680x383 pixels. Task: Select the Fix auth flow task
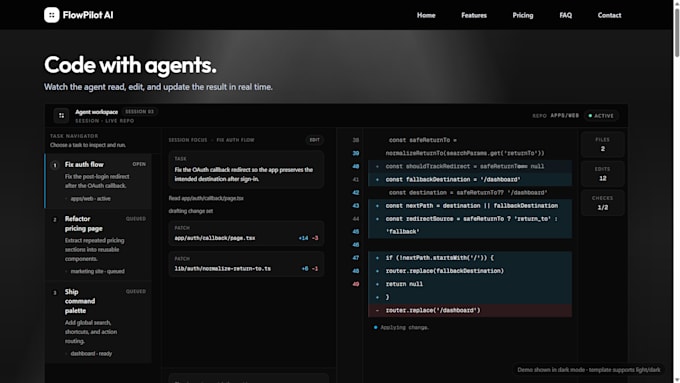(98, 181)
